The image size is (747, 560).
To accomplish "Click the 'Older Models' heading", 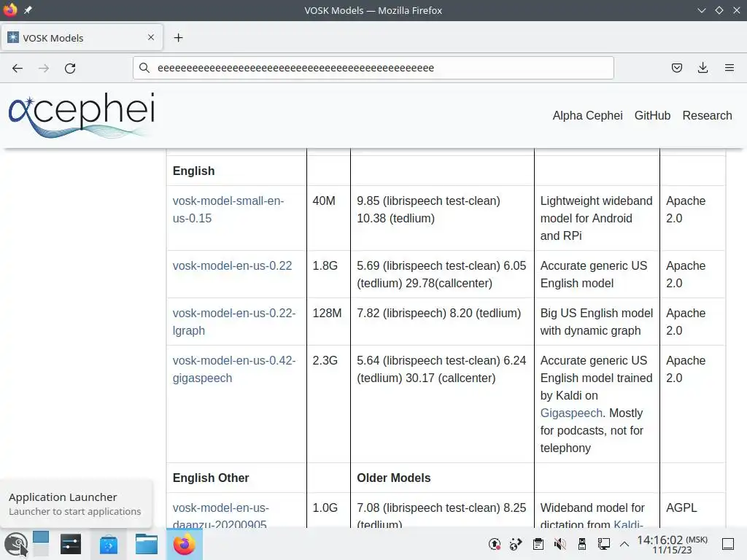I will 393,478.
